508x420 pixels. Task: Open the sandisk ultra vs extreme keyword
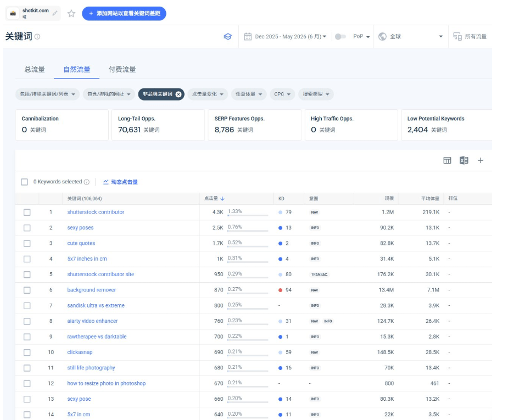click(x=96, y=305)
